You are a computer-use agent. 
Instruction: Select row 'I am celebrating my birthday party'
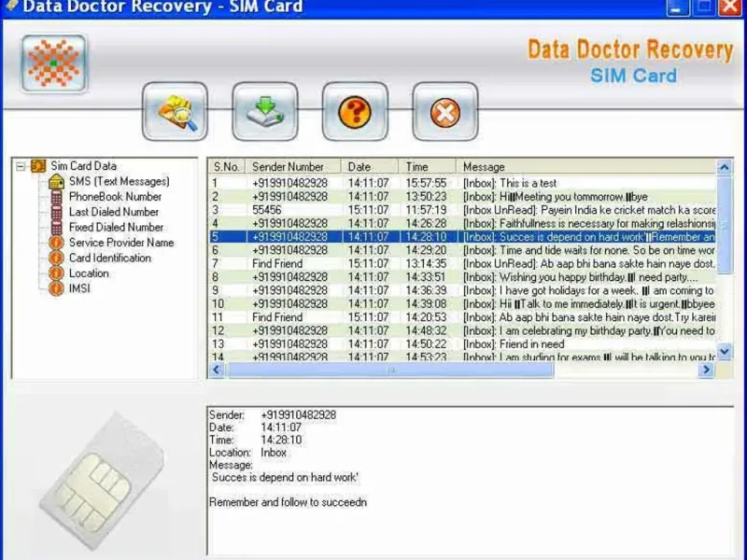tap(462, 330)
